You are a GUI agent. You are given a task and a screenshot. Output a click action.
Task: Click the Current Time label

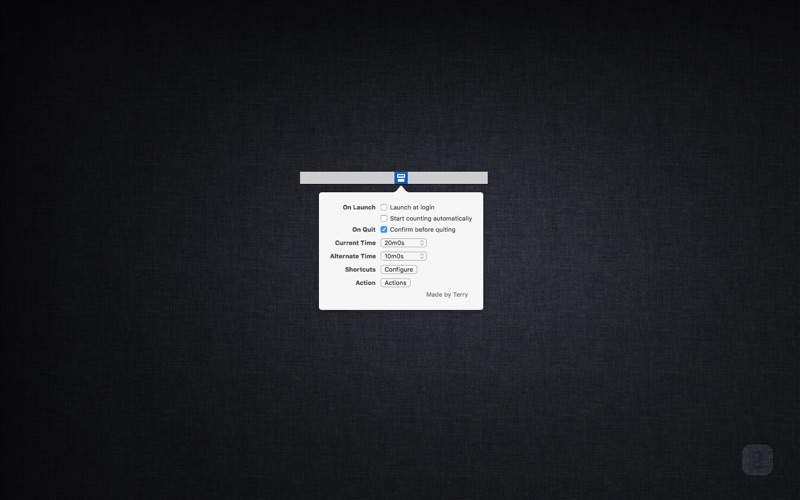tap(355, 243)
